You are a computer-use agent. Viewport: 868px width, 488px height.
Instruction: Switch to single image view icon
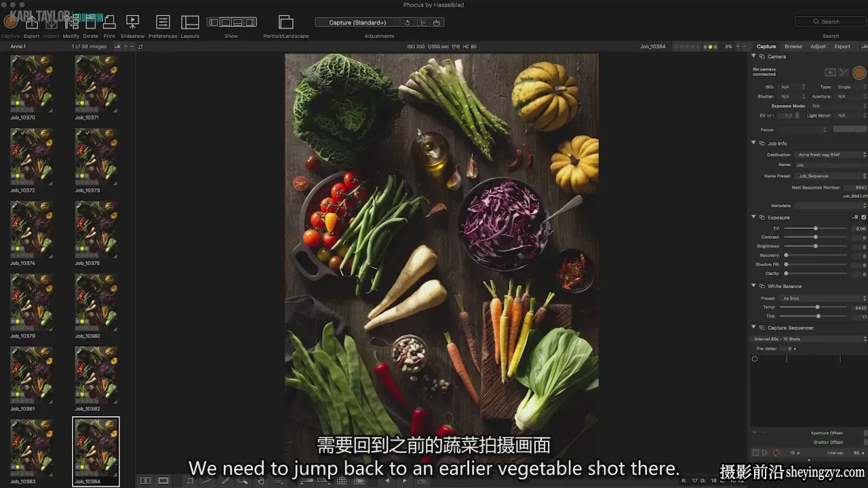pos(163,481)
